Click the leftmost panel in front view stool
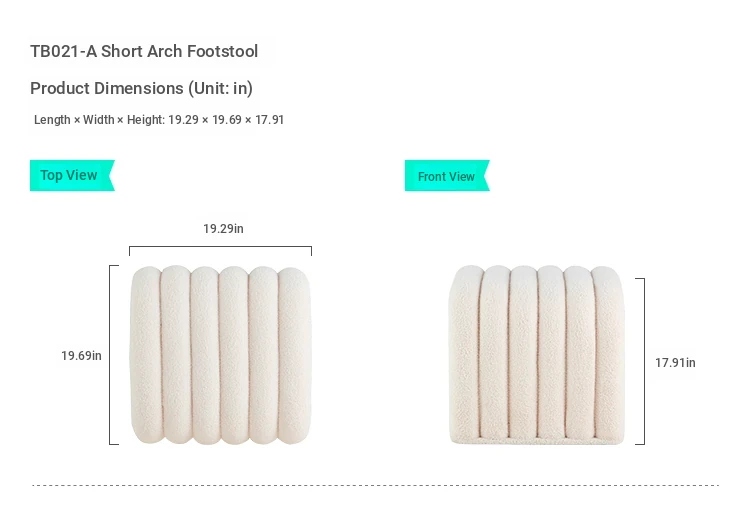 [x=465, y=355]
